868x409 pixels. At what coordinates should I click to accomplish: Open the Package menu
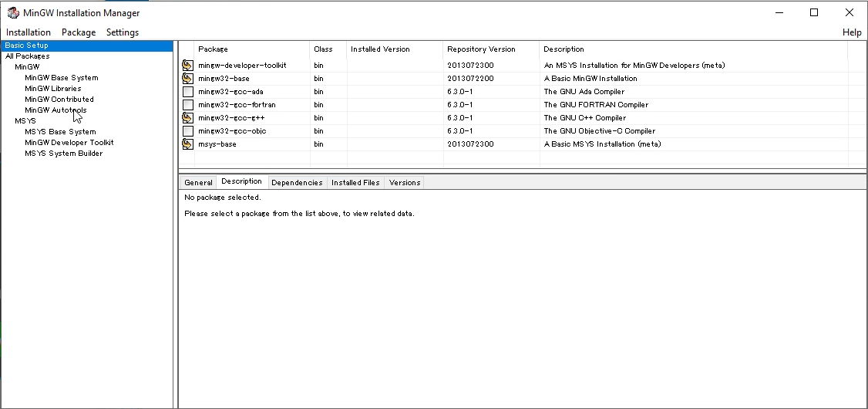pyautogui.click(x=79, y=32)
